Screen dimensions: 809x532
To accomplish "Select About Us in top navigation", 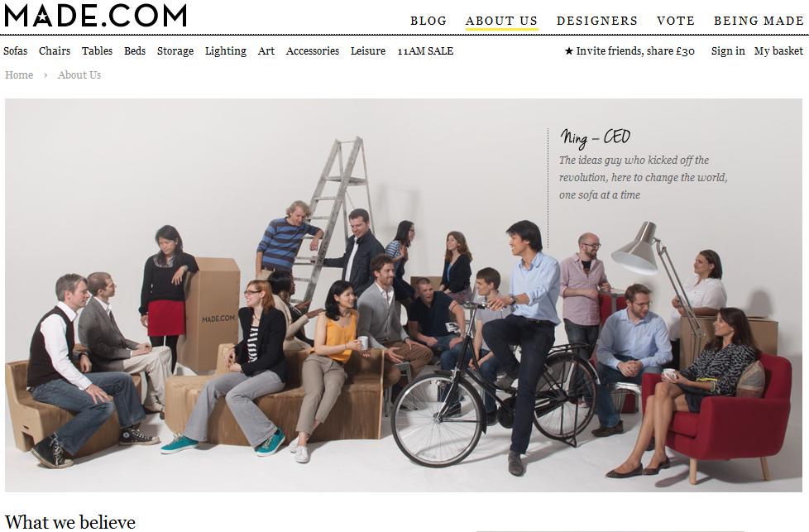I will click(x=501, y=21).
